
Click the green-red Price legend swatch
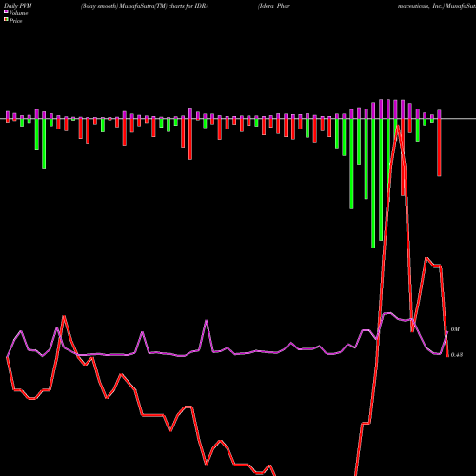(x=6, y=20)
